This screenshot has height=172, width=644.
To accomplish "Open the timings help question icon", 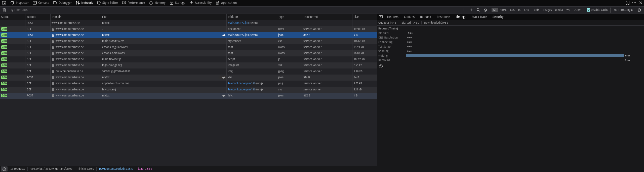I will [x=381, y=66].
